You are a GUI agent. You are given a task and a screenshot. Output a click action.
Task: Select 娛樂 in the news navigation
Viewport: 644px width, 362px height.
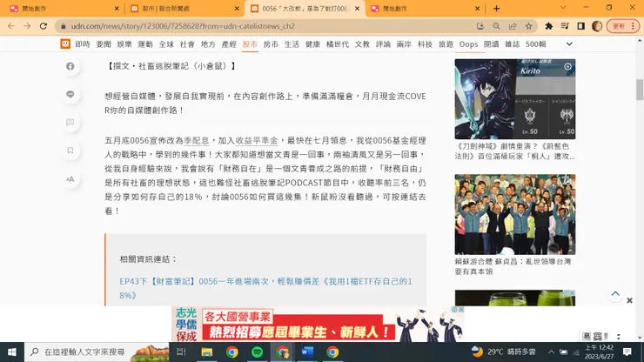(124, 44)
